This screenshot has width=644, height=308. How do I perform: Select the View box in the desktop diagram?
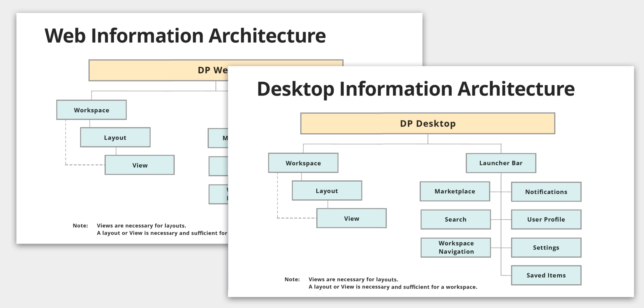(x=351, y=218)
